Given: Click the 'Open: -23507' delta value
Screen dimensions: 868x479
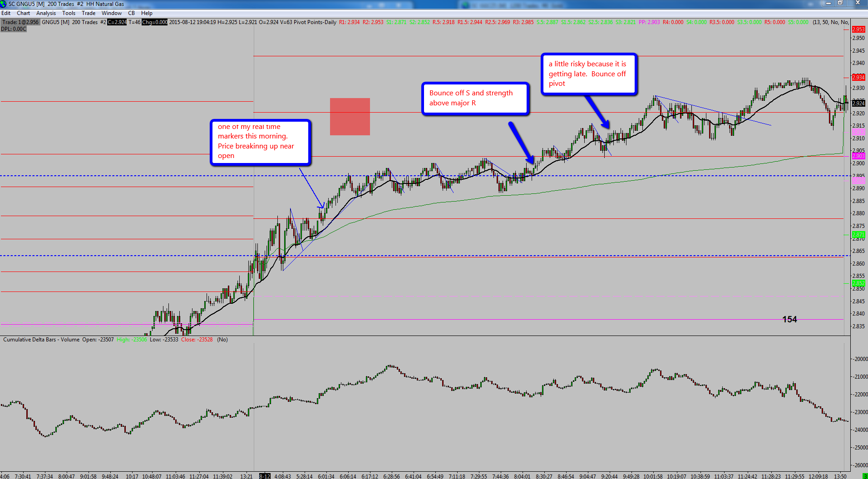Looking at the screenshot, I should pyautogui.click(x=98, y=340).
